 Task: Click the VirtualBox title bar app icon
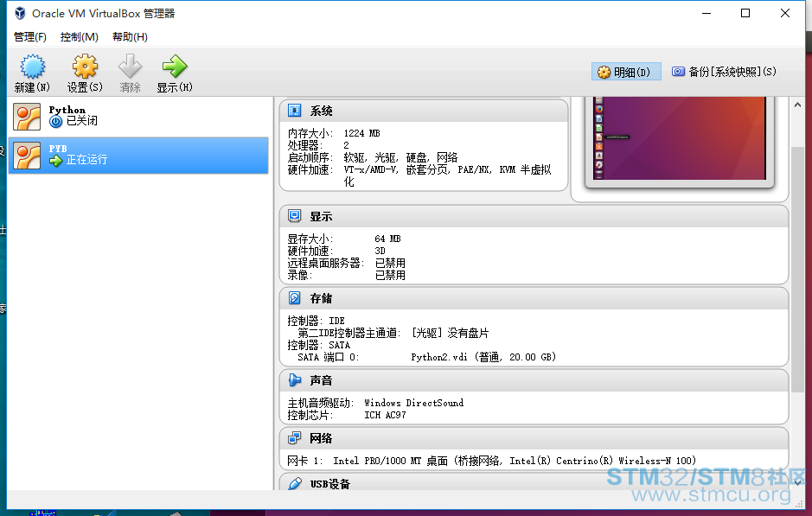20,14
